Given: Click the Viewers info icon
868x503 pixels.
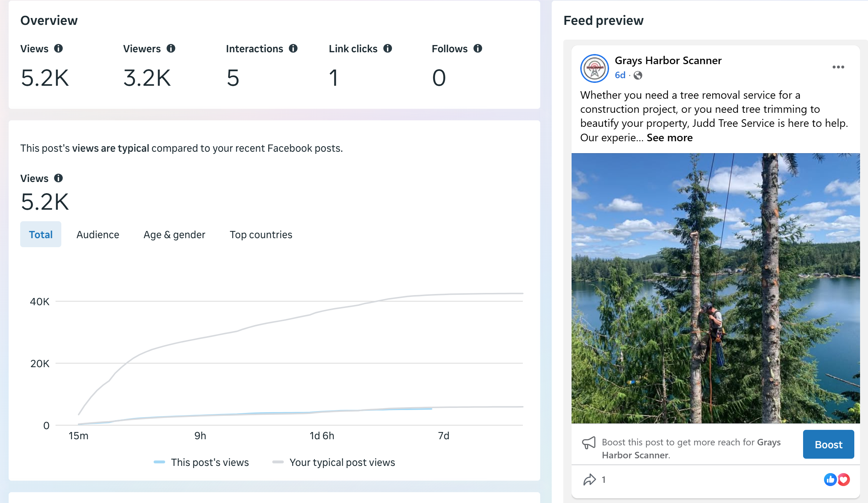Looking at the screenshot, I should (x=171, y=49).
